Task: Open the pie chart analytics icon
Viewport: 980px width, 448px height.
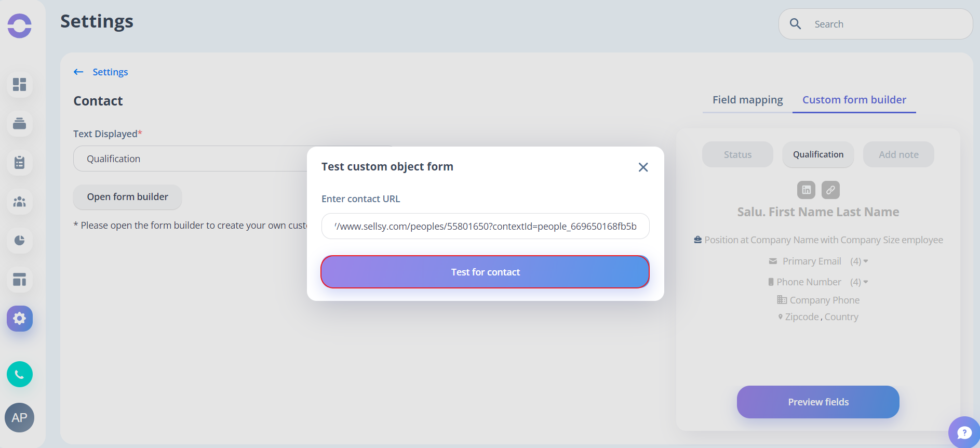Action: [20, 241]
